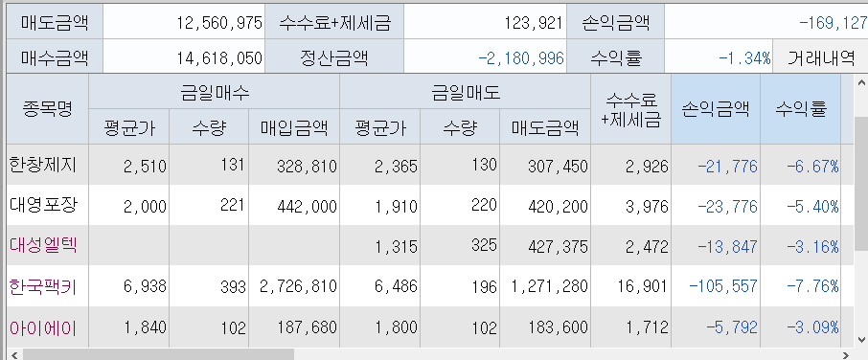This screenshot has height=360, width=868.
Task: Click total 손익금액 value -169,127
Action: pyautogui.click(x=834, y=23)
